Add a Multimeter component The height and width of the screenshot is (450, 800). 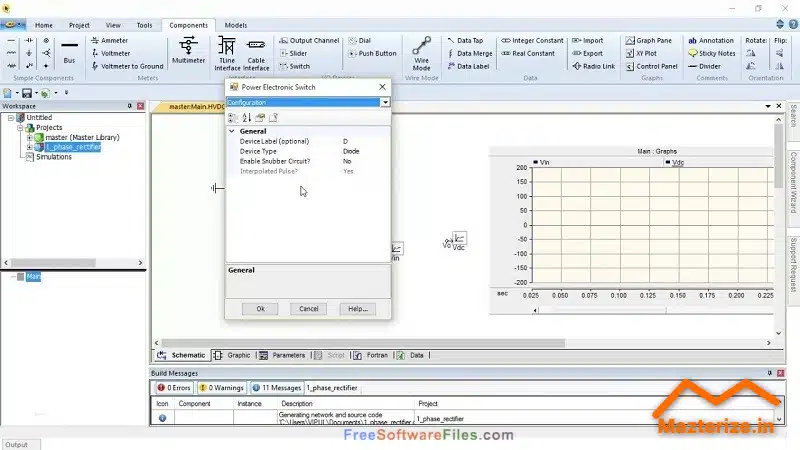tap(188, 50)
